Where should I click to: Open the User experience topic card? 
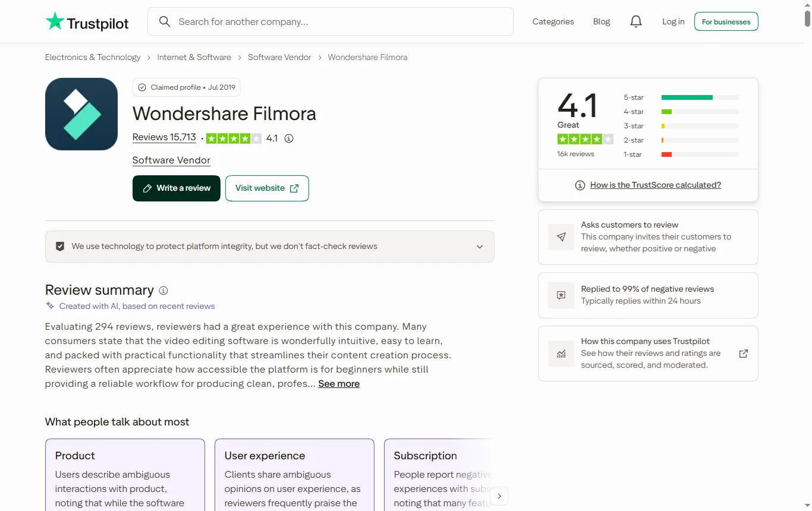point(294,475)
